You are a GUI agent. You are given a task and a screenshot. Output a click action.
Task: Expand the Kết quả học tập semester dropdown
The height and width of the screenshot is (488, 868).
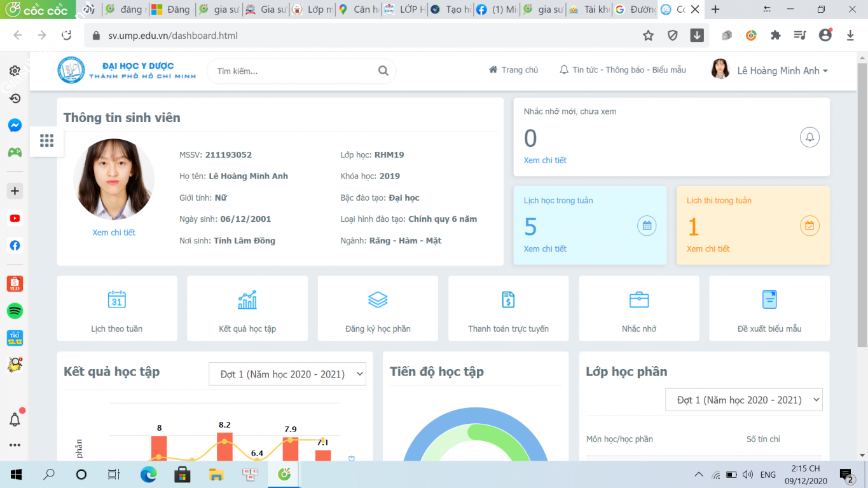pos(287,374)
